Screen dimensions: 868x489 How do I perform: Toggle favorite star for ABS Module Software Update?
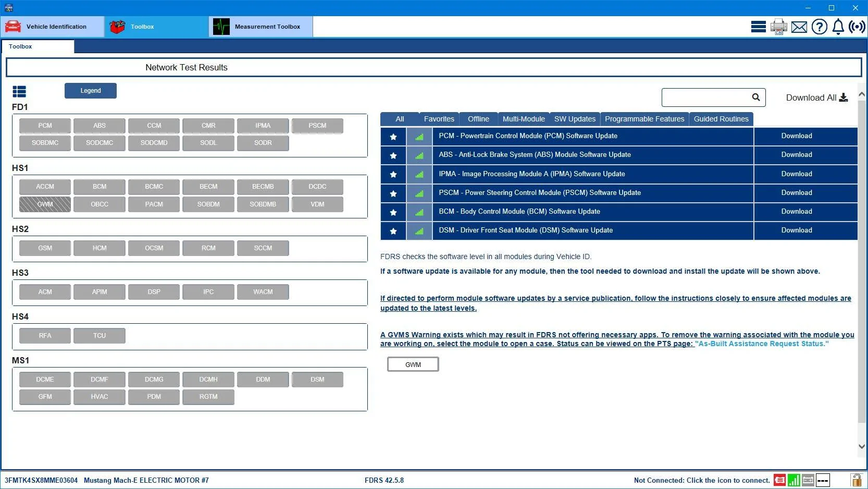pyautogui.click(x=393, y=155)
